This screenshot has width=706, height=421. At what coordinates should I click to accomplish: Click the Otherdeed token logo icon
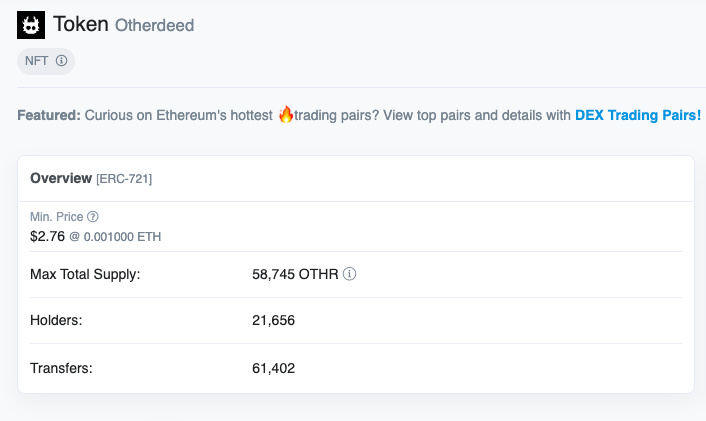tap(31, 25)
